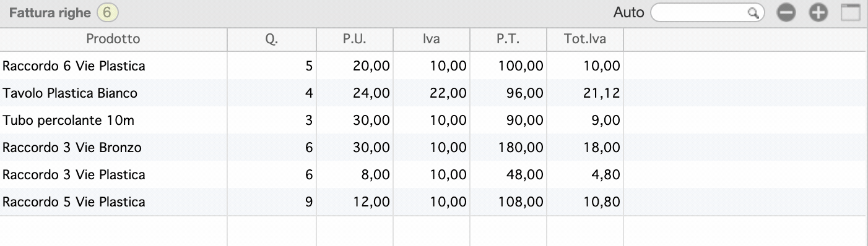Click the P.U. column header

coord(355,39)
